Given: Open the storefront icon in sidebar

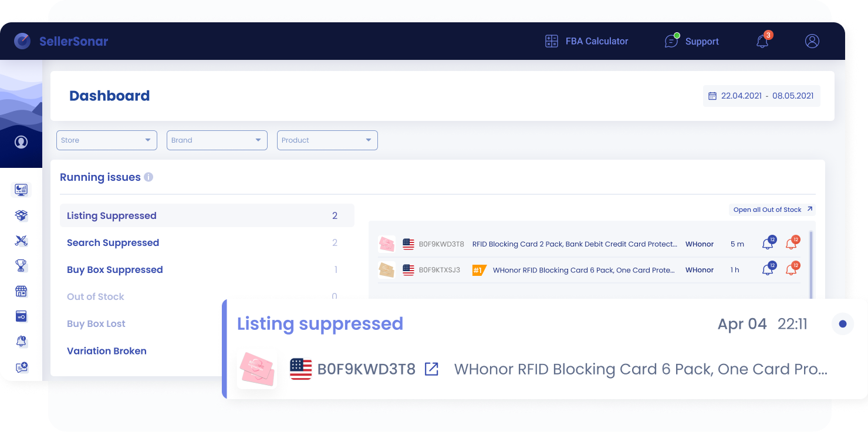Looking at the screenshot, I should tap(22, 292).
